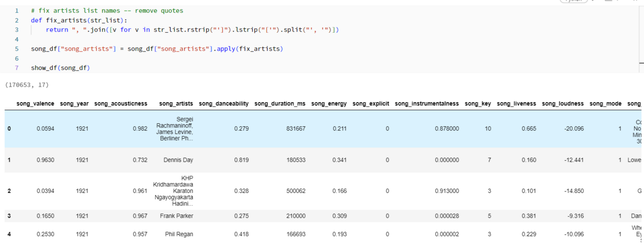Select danceability value 0.418
The width and height of the screenshot is (644, 251).
click(x=240, y=234)
